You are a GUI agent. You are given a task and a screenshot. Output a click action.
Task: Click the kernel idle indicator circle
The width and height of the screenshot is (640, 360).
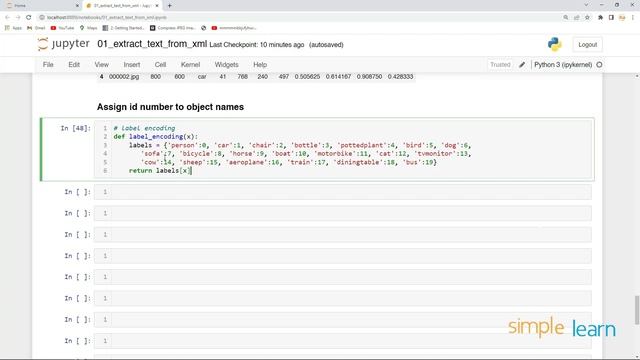pos(599,64)
